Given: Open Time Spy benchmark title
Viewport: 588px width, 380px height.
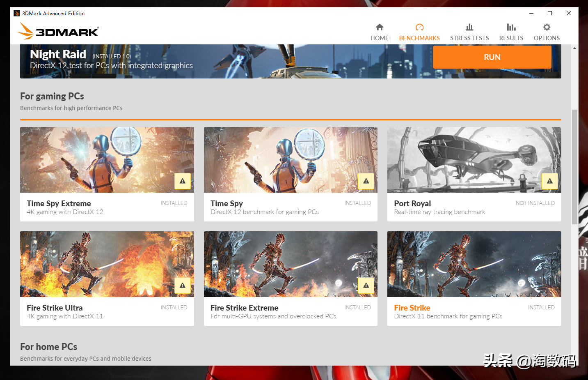Looking at the screenshot, I should click(x=227, y=203).
